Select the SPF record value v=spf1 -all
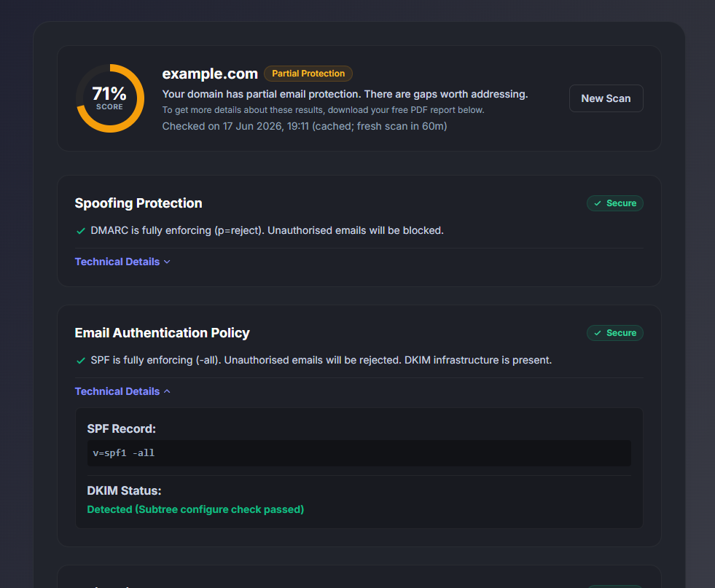The image size is (715, 588). 124,453
